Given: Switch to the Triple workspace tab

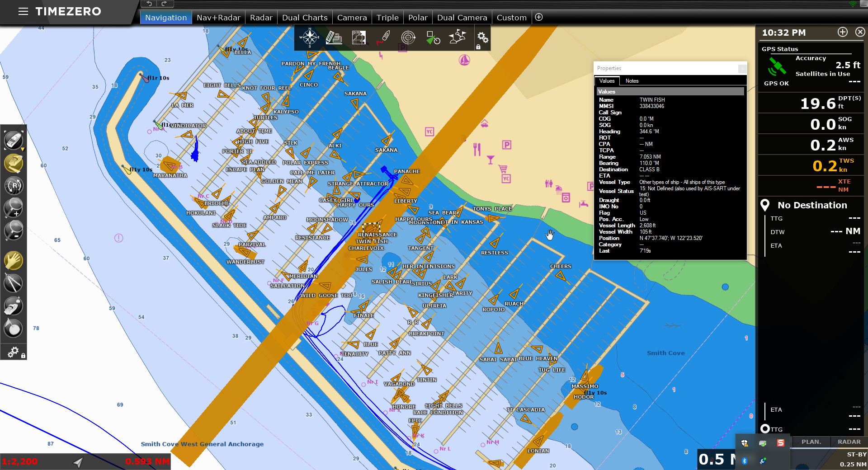Looking at the screenshot, I should [387, 18].
